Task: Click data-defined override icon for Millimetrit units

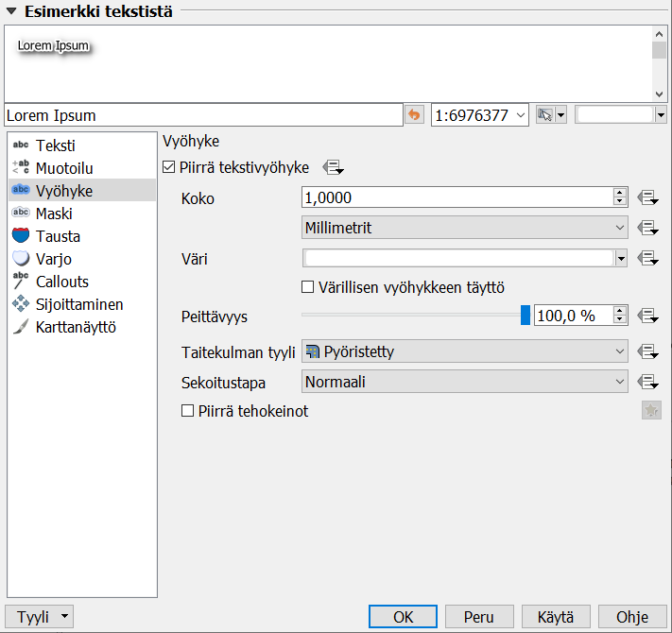Action: click(647, 228)
